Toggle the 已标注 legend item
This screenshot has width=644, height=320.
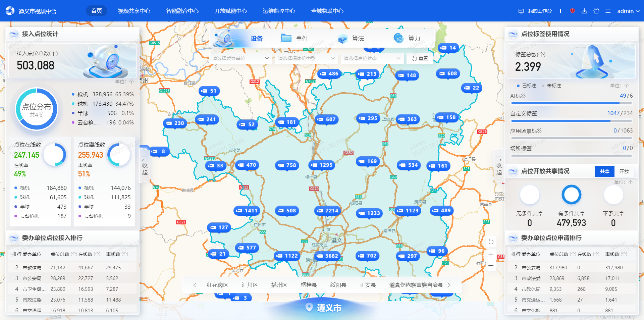pyautogui.click(x=527, y=86)
